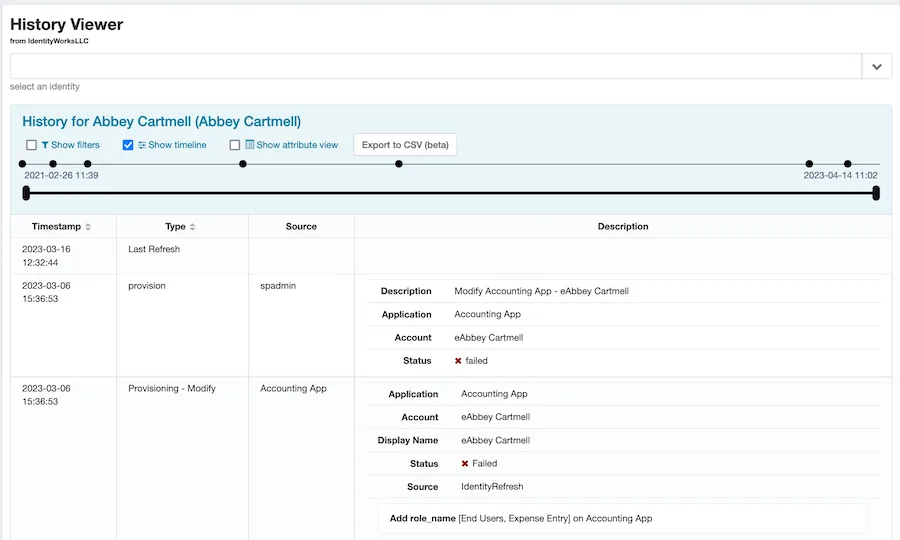Click the filter funnel icon
900x540 pixels.
pyautogui.click(x=45, y=145)
